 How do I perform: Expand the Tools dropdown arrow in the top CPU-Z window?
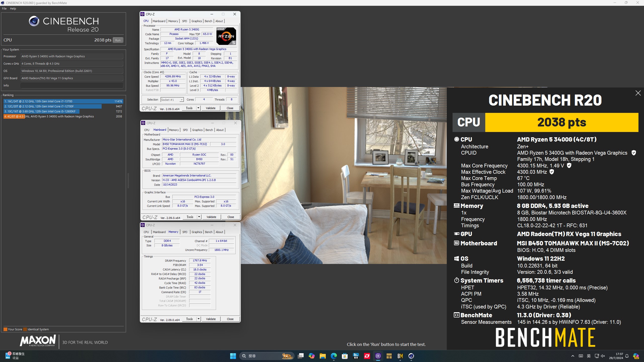tap(198, 108)
